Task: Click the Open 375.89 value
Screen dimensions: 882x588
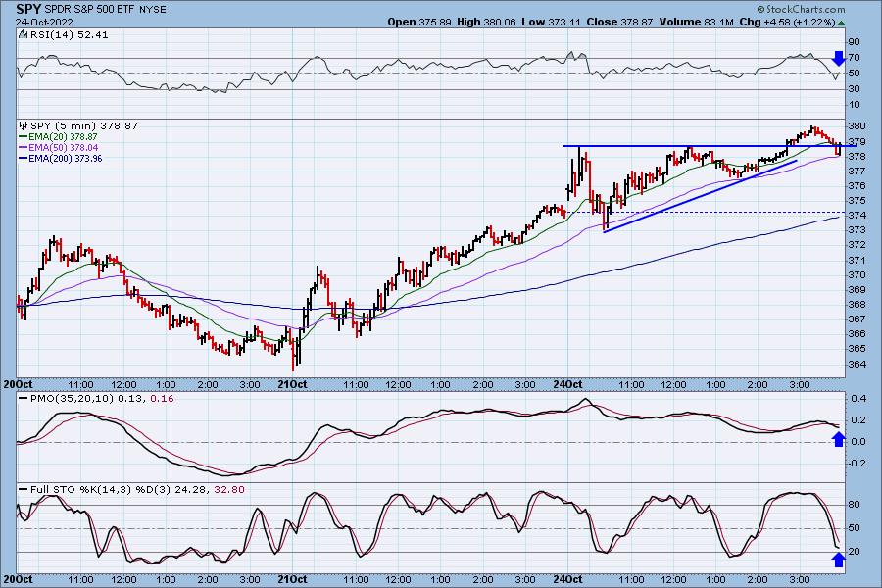Action: (x=419, y=22)
